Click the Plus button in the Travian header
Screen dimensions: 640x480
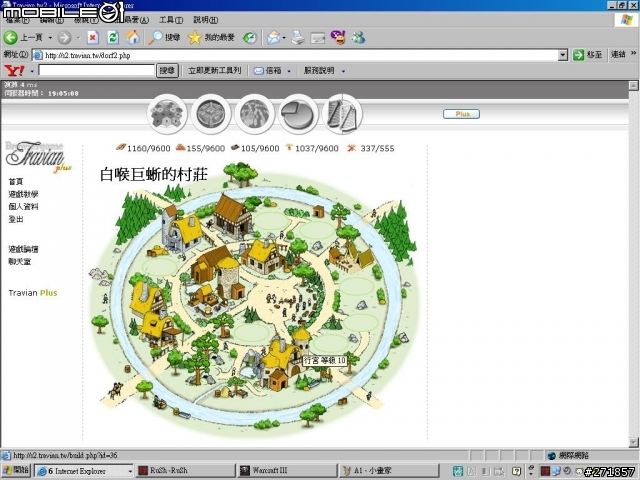(461, 114)
